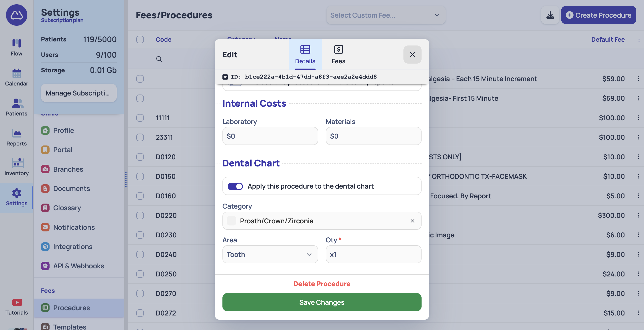The width and height of the screenshot is (644, 330).
Task: Click the Laboratory cost input field
Action: 270,136
